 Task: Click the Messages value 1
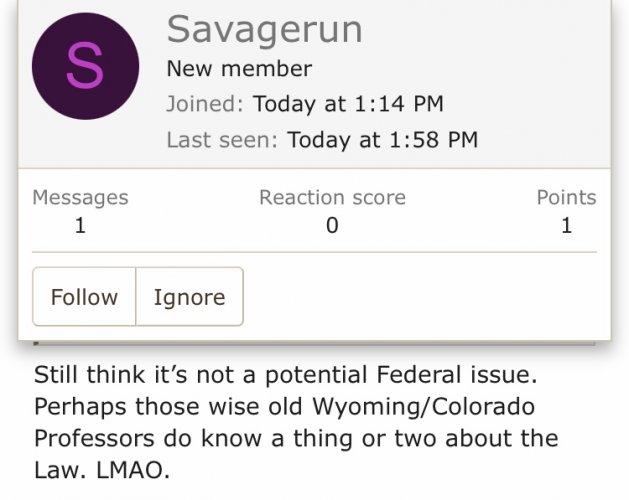[x=80, y=225]
